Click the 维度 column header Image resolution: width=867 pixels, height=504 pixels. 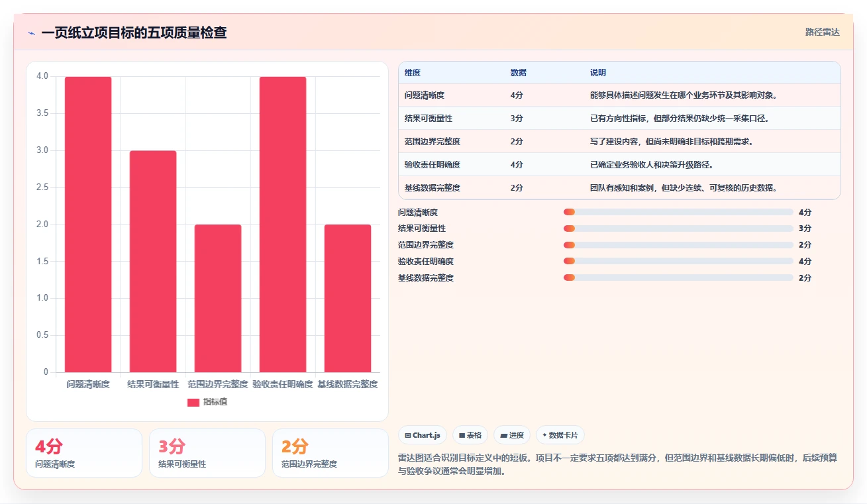click(x=413, y=72)
